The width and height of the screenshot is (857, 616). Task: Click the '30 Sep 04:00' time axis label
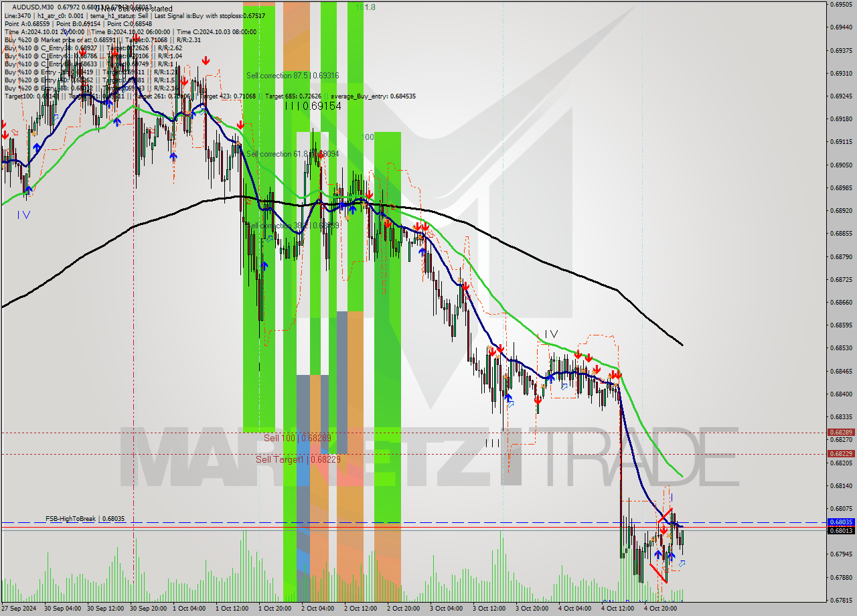(x=63, y=609)
